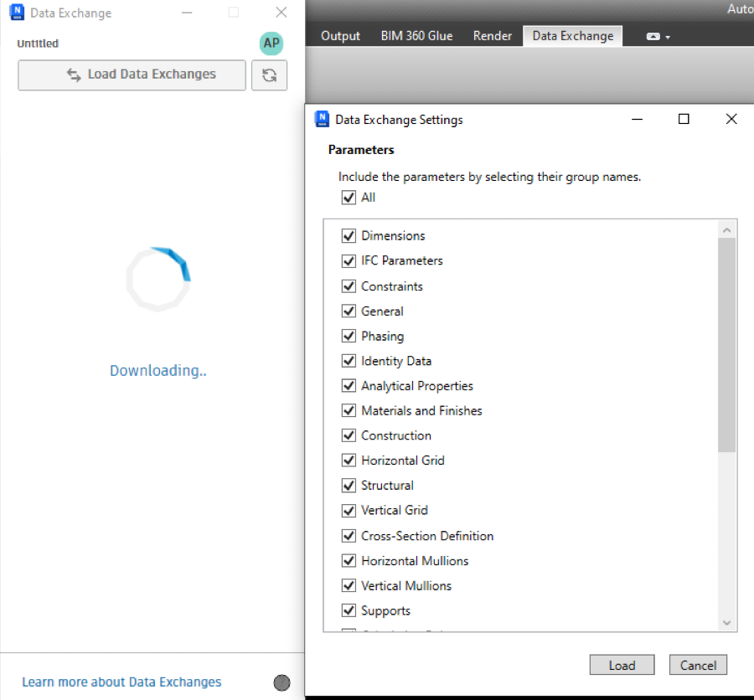The height and width of the screenshot is (700, 754).
Task: Uncheck the Constraints checkbox
Action: pyautogui.click(x=349, y=286)
